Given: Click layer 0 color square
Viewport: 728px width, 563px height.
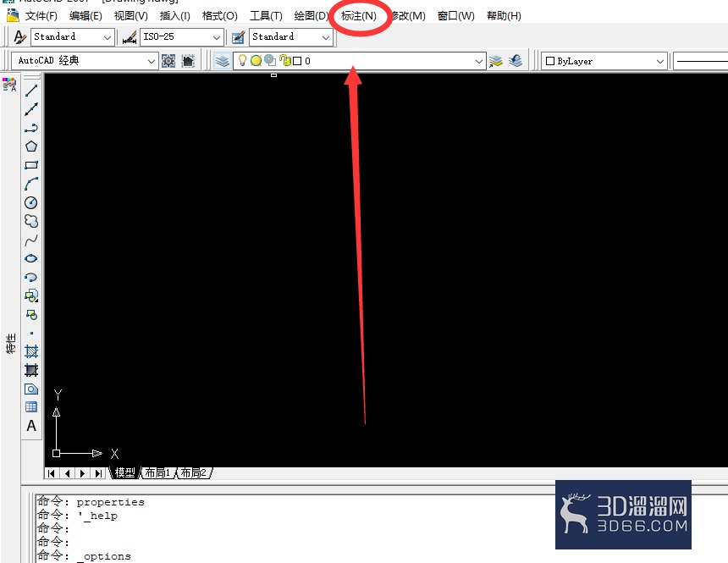Looking at the screenshot, I should 297,61.
